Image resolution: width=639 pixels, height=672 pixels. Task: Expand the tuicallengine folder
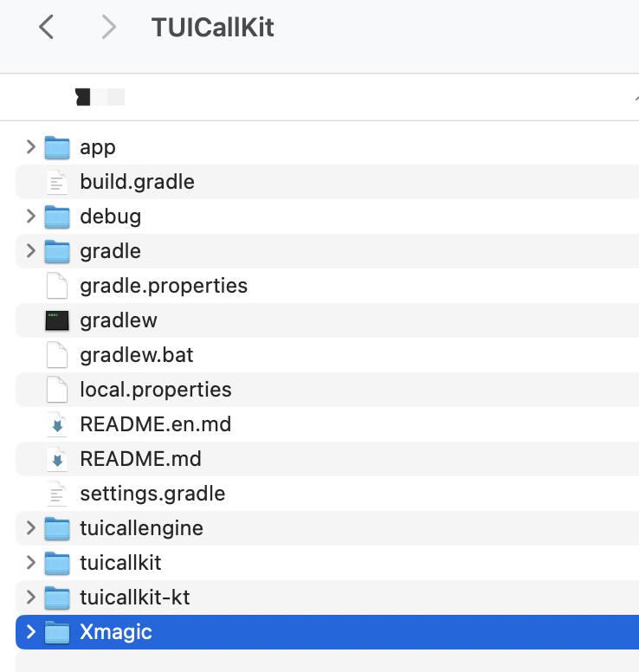point(30,528)
